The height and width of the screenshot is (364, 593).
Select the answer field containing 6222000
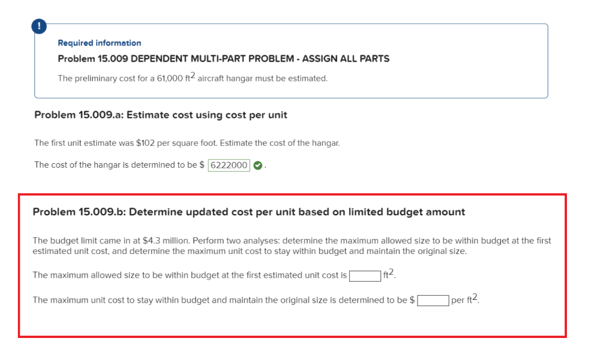tap(228, 165)
